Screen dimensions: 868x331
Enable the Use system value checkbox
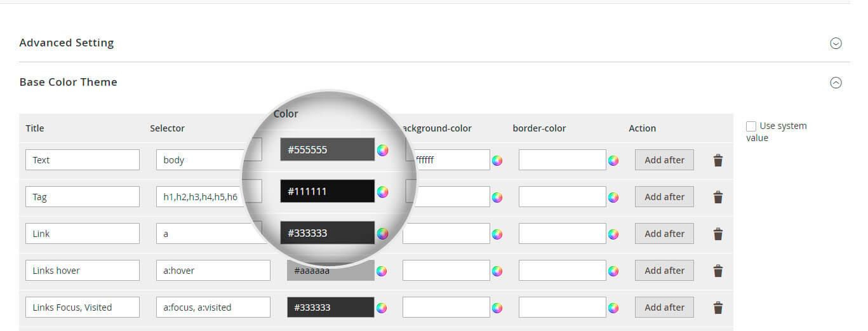click(x=751, y=126)
